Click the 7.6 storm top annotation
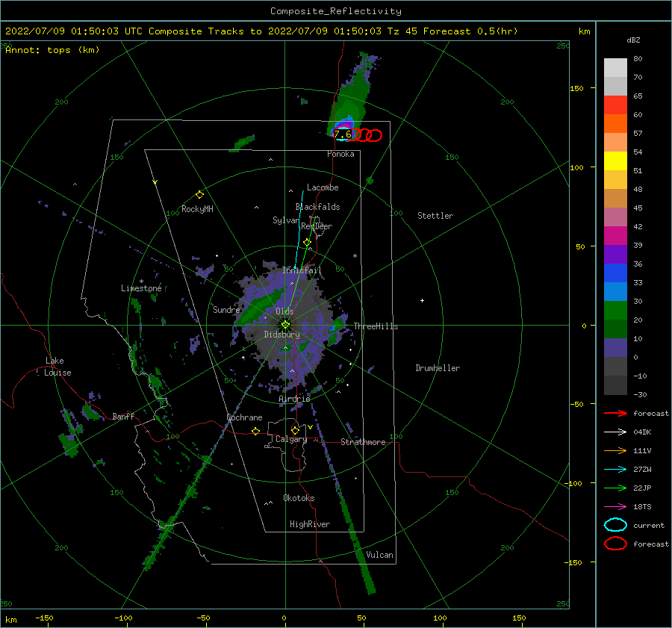 [343, 134]
